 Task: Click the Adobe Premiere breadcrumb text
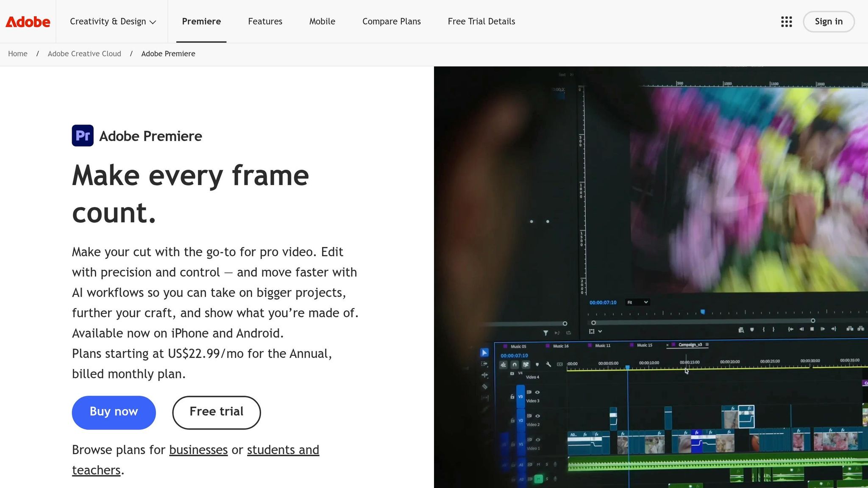(x=168, y=54)
